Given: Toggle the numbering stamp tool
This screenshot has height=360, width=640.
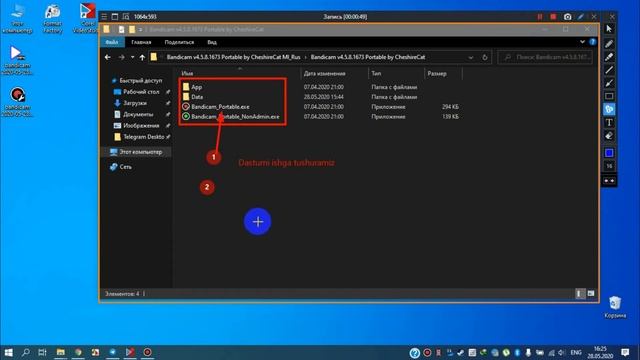Looking at the screenshot, I should [609, 109].
